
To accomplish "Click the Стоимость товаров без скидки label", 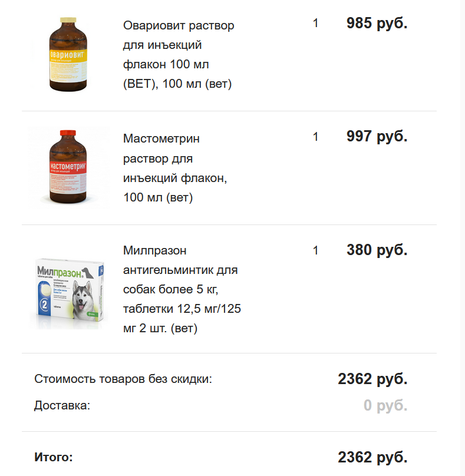I will pyautogui.click(x=123, y=379).
